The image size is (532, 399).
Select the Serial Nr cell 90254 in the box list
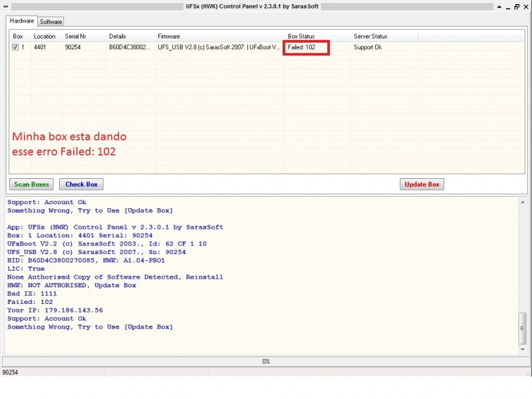click(72, 47)
